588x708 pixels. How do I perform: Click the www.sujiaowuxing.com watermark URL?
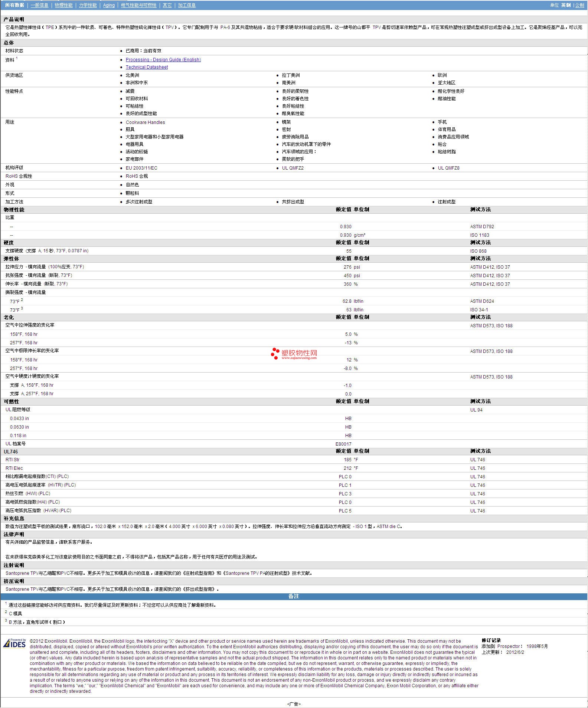click(x=299, y=358)
